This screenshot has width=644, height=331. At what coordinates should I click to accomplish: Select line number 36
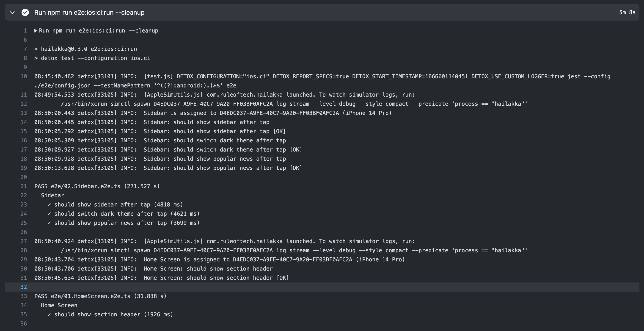pyautogui.click(x=24, y=323)
